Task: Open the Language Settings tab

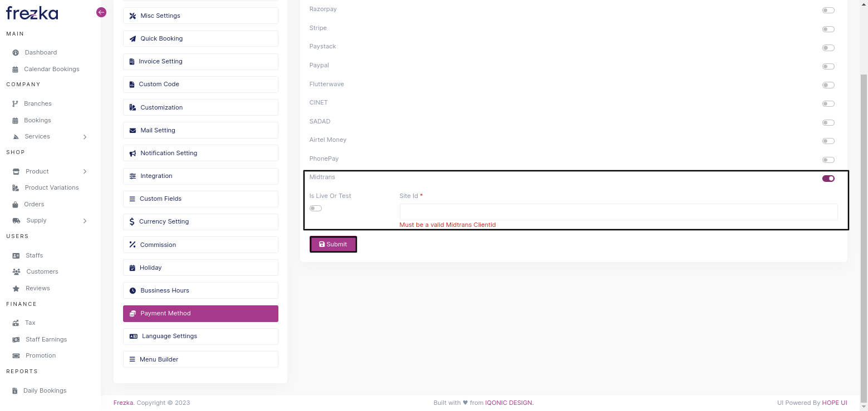Action: coord(200,336)
